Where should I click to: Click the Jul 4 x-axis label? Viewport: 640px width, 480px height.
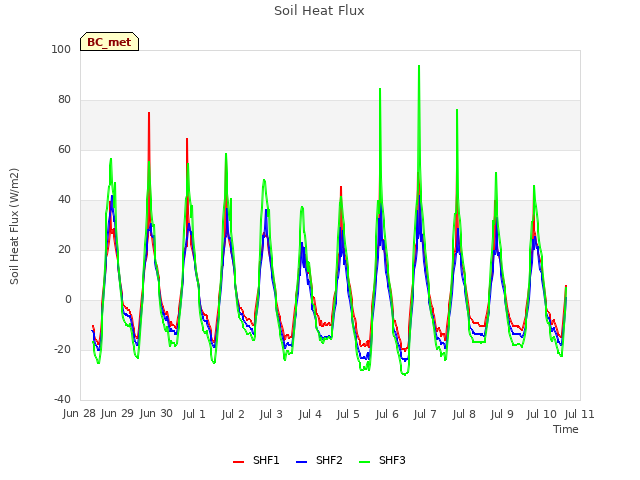coord(310,414)
